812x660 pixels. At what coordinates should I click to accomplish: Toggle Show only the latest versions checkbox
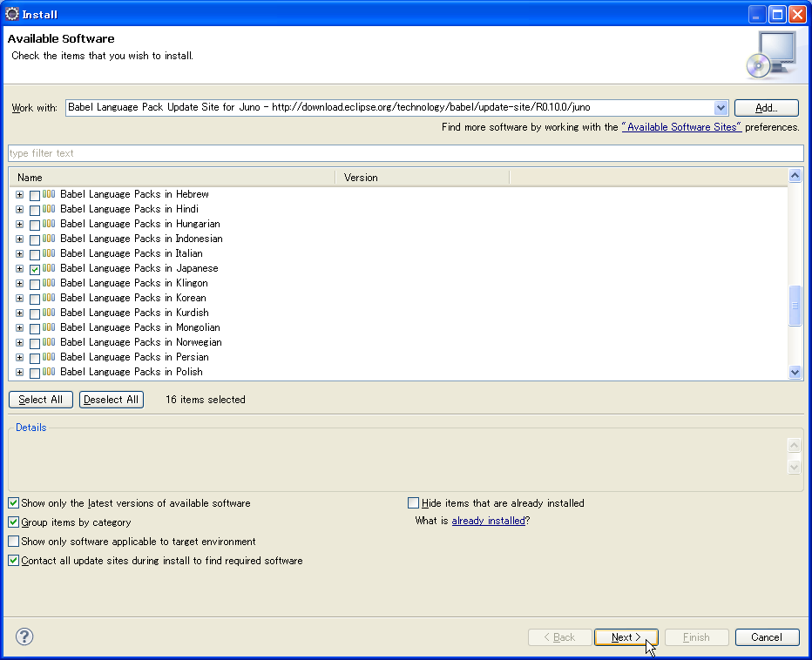[x=13, y=503]
